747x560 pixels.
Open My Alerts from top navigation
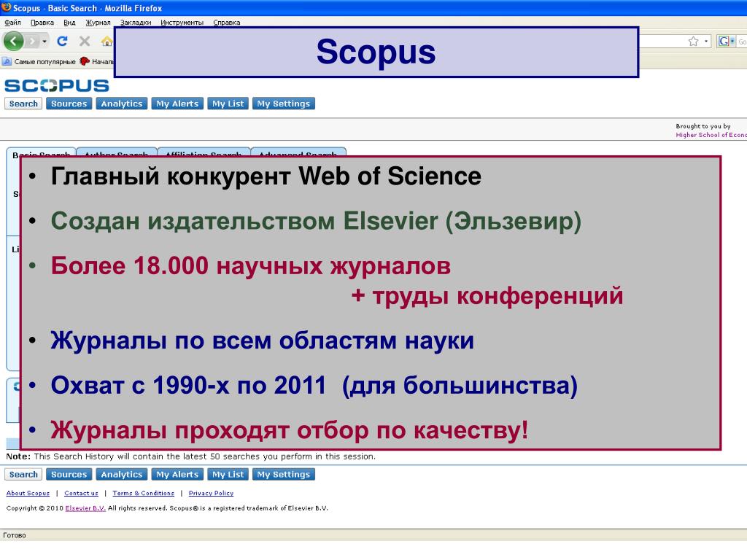tap(177, 104)
